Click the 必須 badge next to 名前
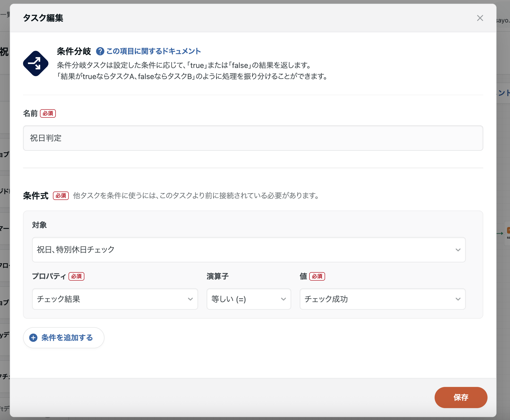 pyautogui.click(x=48, y=113)
